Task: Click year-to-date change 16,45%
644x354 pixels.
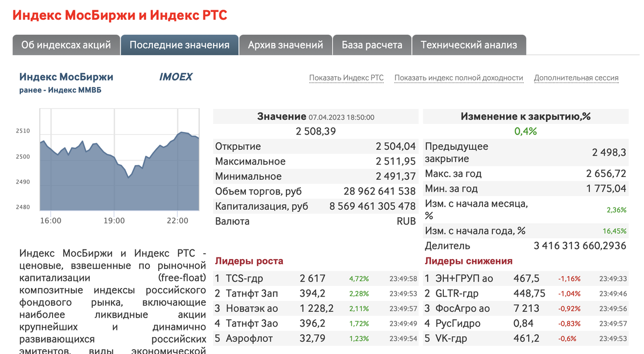Action: (614, 231)
